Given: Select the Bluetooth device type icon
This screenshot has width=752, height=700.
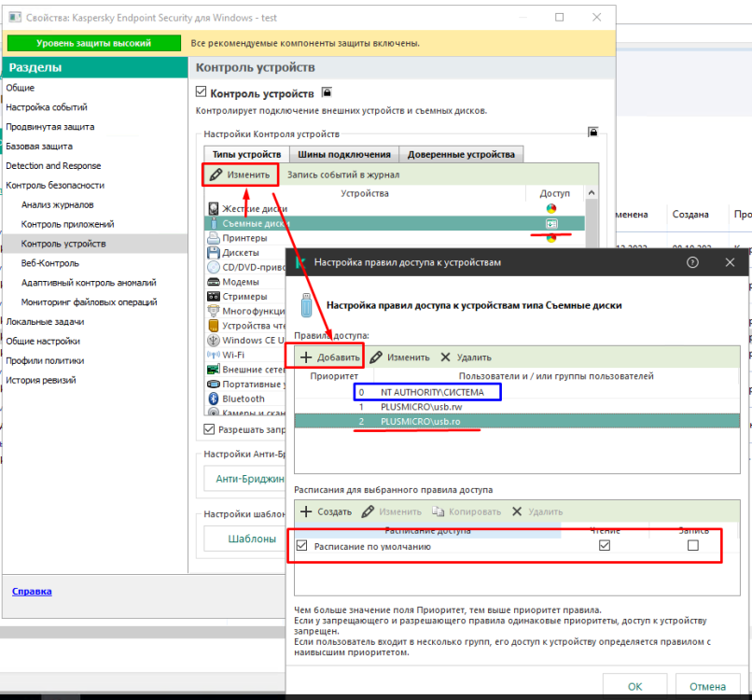Looking at the screenshot, I should click(214, 399).
